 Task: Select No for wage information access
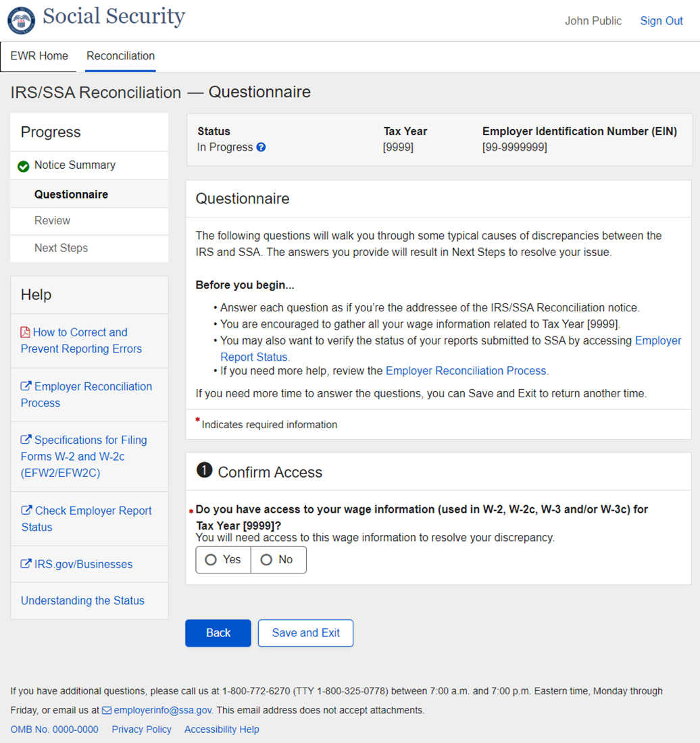pyautogui.click(x=278, y=560)
